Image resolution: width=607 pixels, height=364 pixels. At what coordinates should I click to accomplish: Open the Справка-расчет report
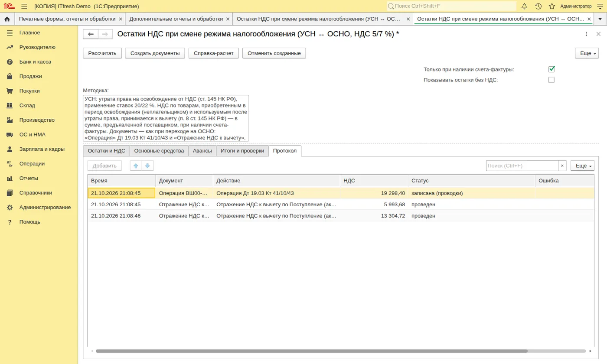tap(214, 53)
